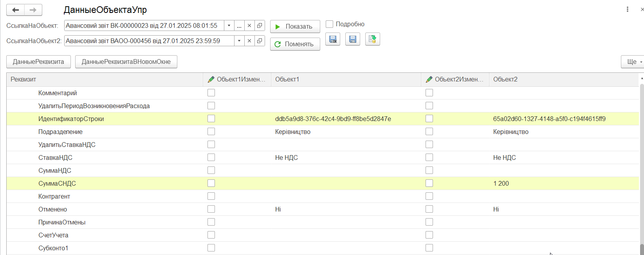Click the Показать button
This screenshot has height=255, width=644.
point(295,27)
